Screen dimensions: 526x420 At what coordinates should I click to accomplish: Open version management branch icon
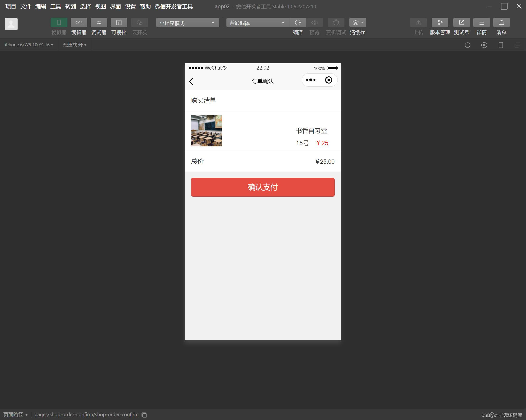click(440, 23)
